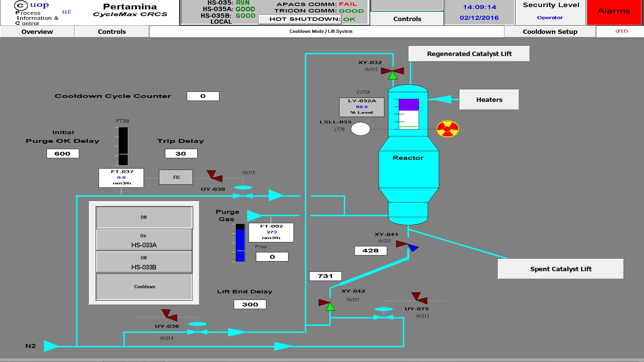Open the Alarms panel
644x362 pixels.
point(614,12)
